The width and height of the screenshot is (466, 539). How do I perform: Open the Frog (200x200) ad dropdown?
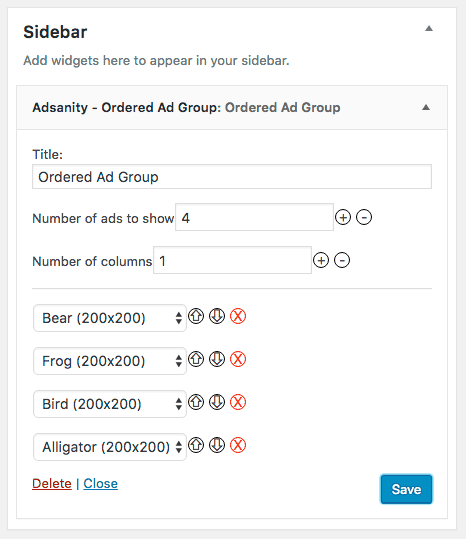pyautogui.click(x=110, y=361)
